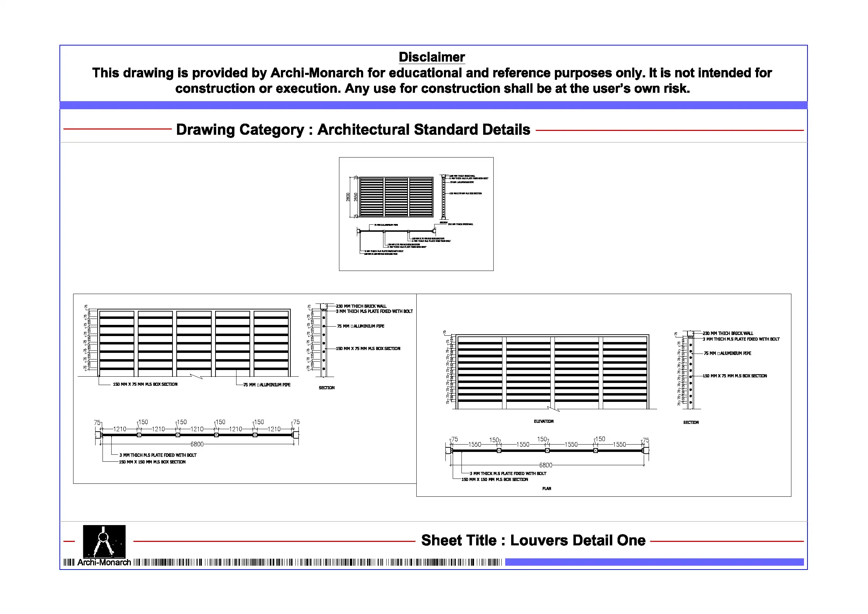Click the 6800 dimension in left plan

pyautogui.click(x=197, y=444)
